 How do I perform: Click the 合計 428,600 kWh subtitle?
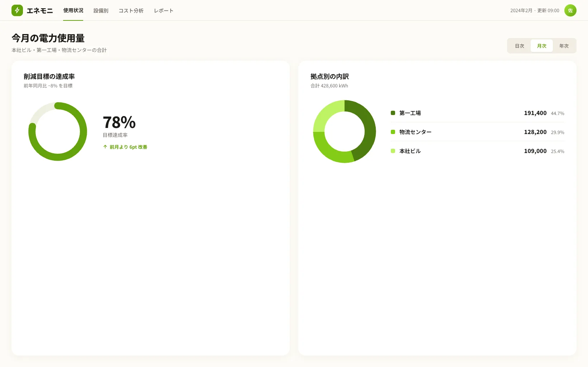point(329,86)
